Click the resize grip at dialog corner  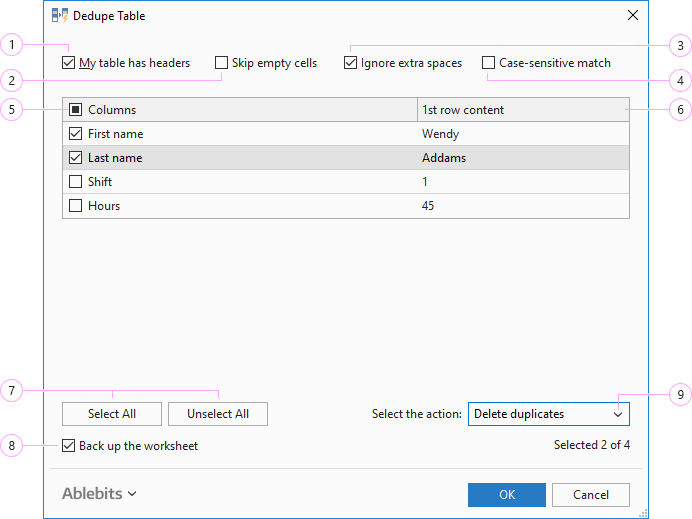pos(643,513)
